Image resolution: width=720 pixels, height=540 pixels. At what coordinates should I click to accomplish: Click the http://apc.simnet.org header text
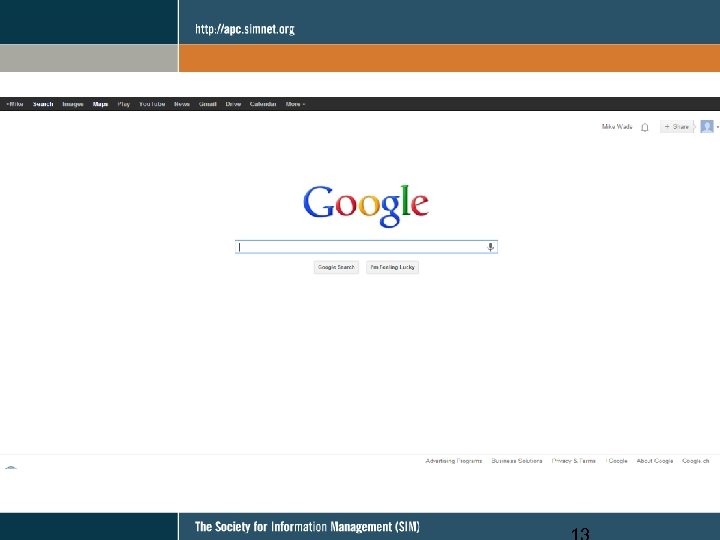click(x=245, y=29)
